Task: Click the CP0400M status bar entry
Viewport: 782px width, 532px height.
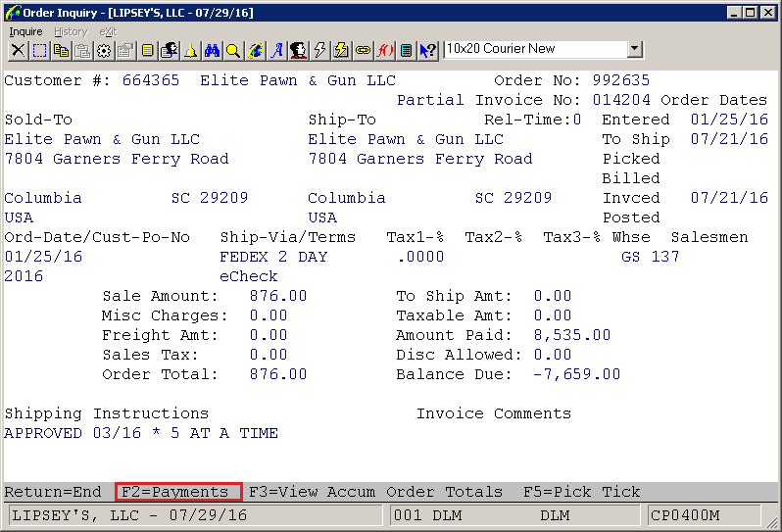Action: point(705,515)
